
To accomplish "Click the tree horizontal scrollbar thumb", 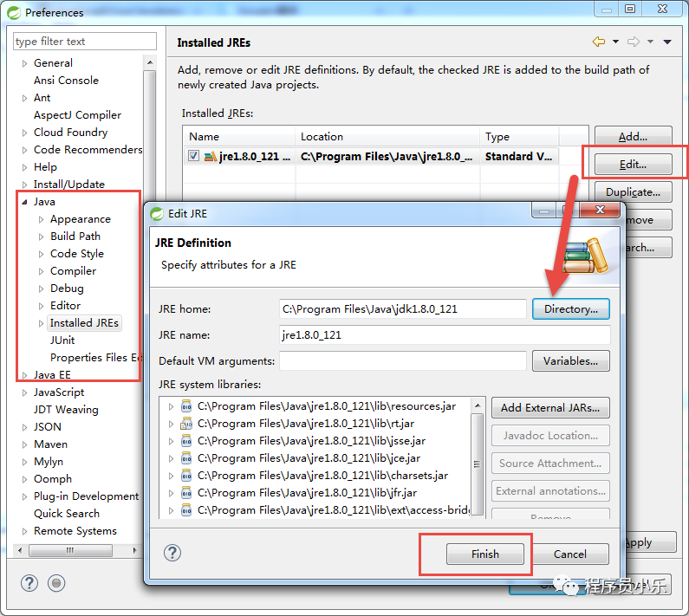I will (x=70, y=550).
